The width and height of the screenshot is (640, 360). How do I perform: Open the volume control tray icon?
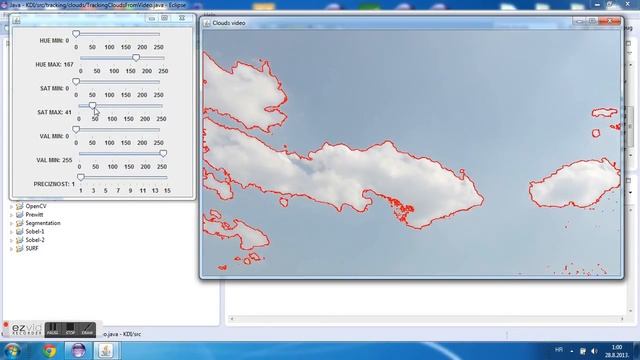pyautogui.click(x=594, y=351)
